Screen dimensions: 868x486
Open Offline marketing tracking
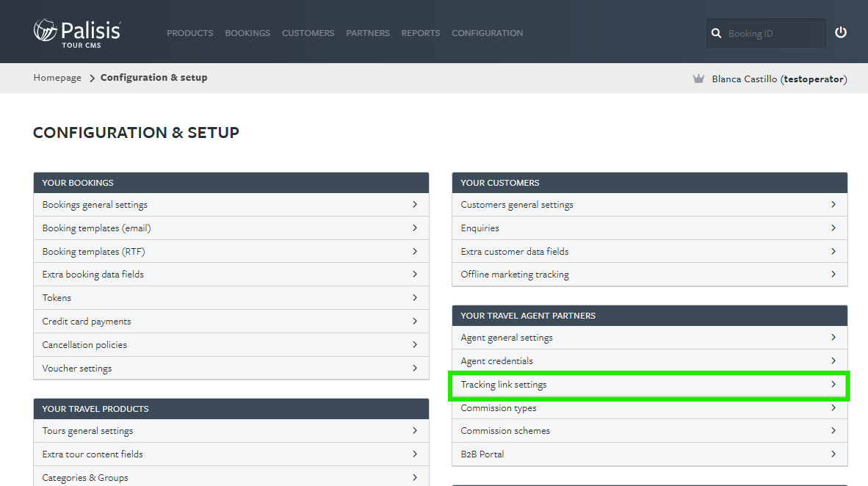tap(650, 275)
